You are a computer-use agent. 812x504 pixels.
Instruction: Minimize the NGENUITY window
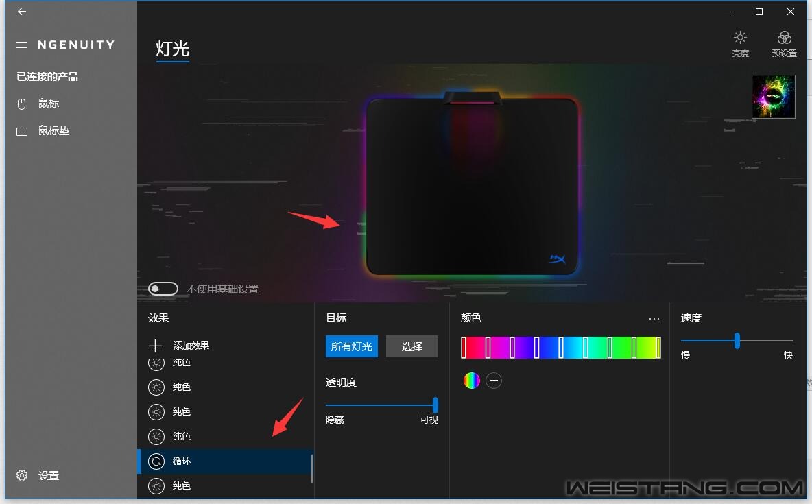[728, 12]
